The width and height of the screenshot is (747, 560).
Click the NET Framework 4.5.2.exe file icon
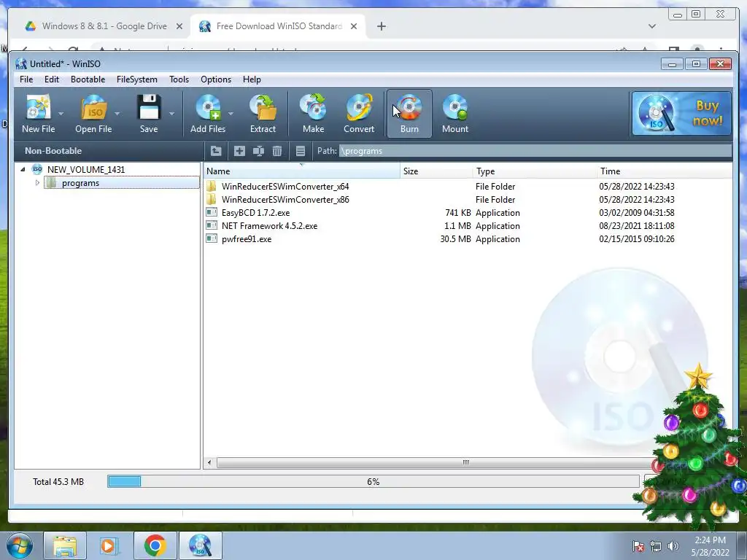212,225
